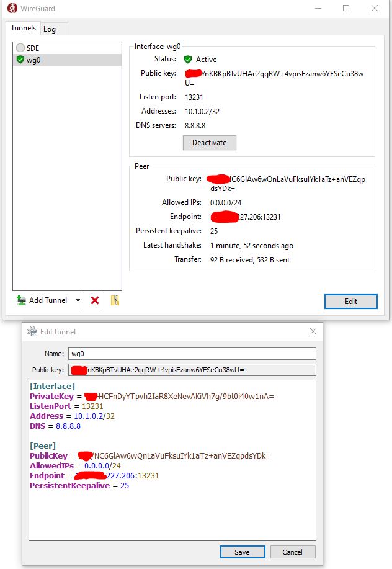This screenshot has height=569, width=392.
Task: Deactivate the wg0 tunnel
Action: coord(209,143)
